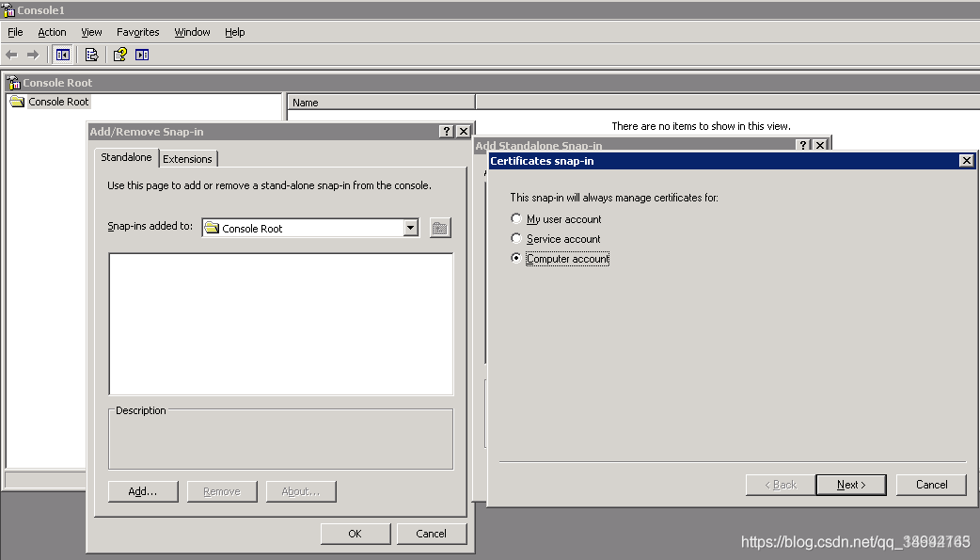Close the Certificates snap-in dialog
The height and width of the screenshot is (560, 980).
[966, 161]
